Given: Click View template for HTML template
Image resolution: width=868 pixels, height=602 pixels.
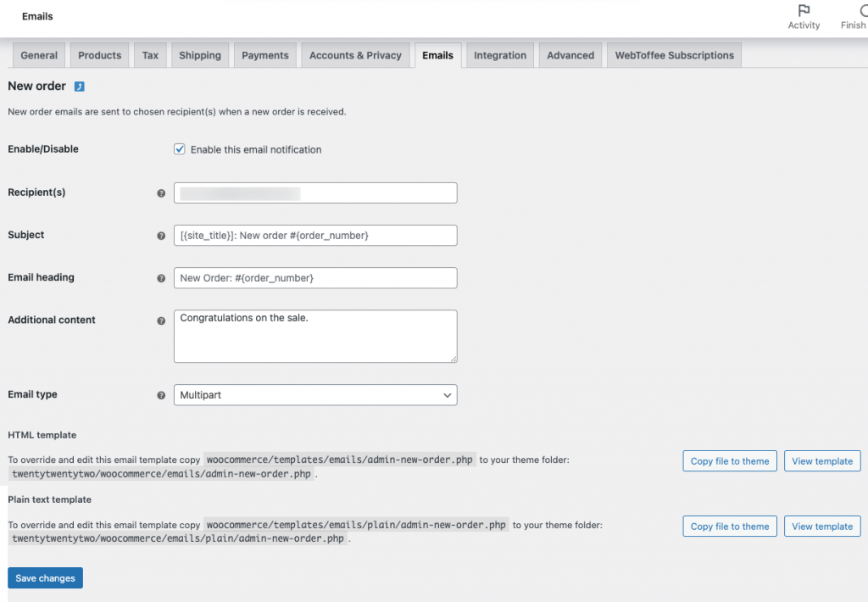Looking at the screenshot, I should 822,460.
